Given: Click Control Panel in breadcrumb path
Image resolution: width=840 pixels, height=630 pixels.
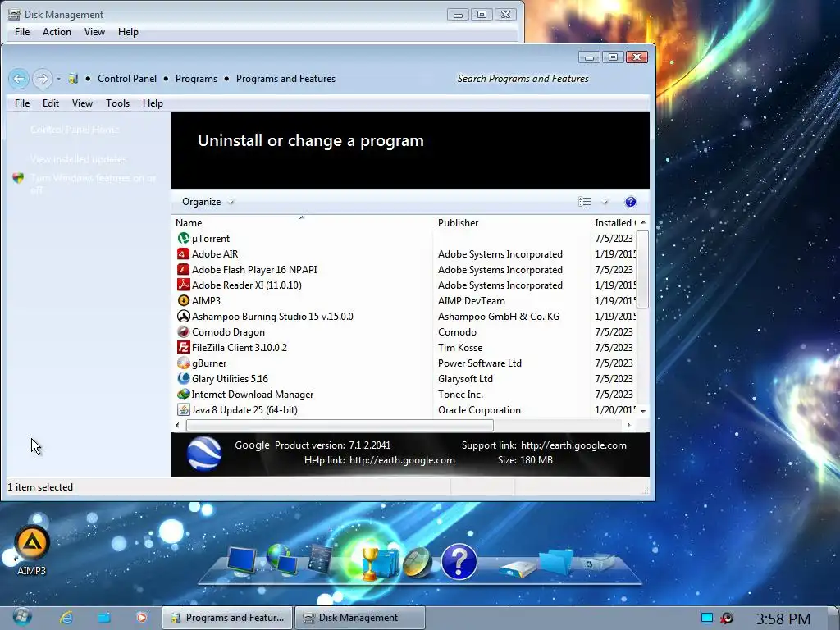Looking at the screenshot, I should click(127, 79).
